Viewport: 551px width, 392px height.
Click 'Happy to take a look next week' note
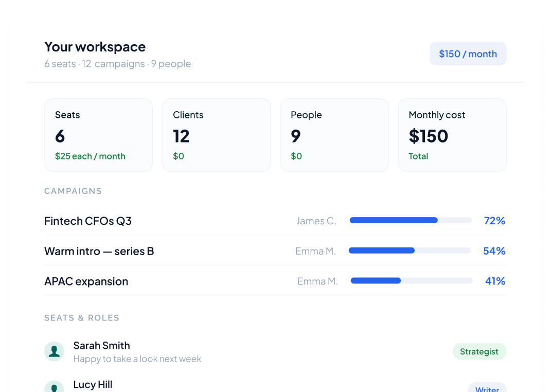point(137,359)
